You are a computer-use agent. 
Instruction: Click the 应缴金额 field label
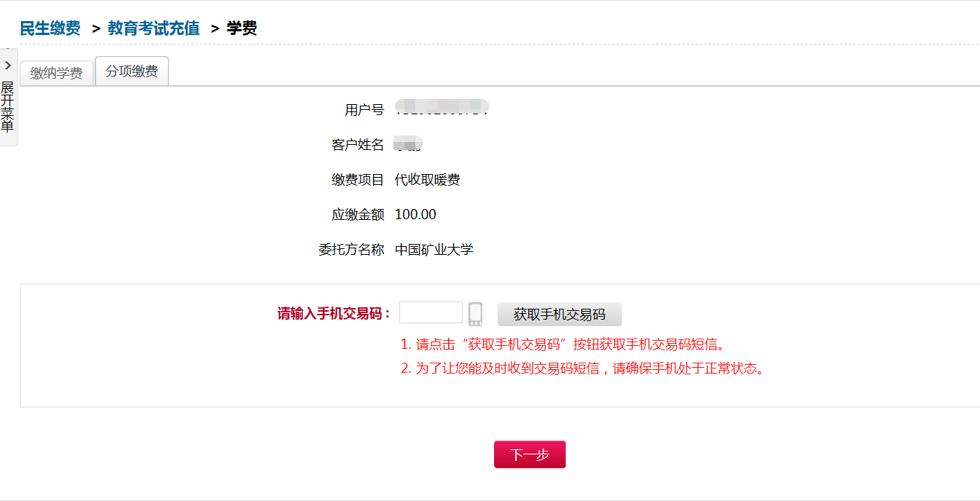tap(357, 215)
